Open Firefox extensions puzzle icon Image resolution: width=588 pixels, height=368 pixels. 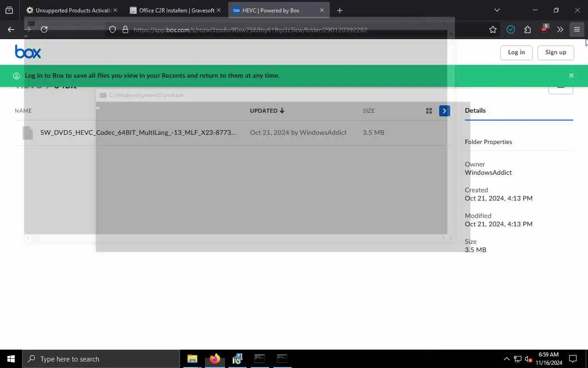point(527,29)
